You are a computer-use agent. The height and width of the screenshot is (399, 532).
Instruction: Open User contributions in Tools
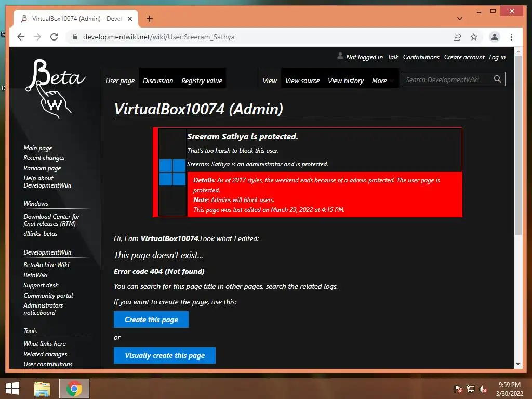48,364
